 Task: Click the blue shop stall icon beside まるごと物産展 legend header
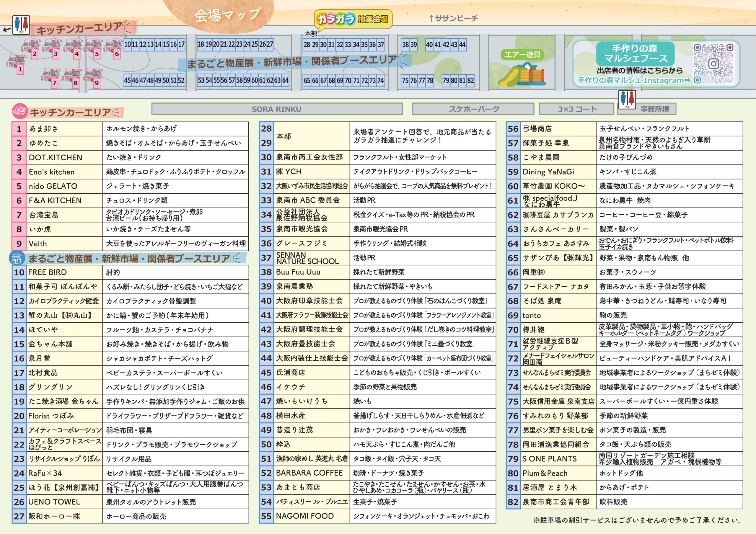click(17, 258)
